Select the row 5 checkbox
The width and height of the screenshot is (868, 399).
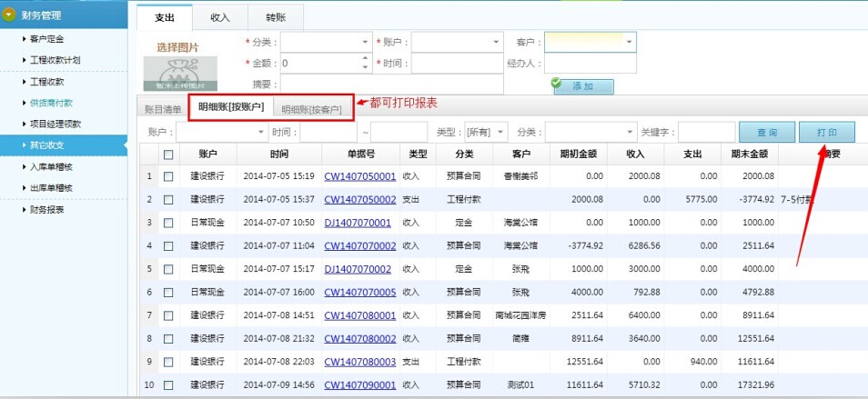168,269
